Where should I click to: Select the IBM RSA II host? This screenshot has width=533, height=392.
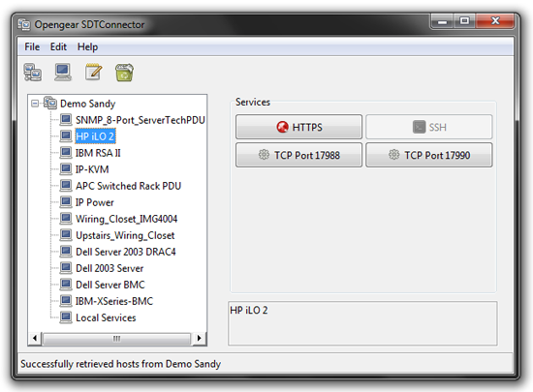click(x=98, y=153)
